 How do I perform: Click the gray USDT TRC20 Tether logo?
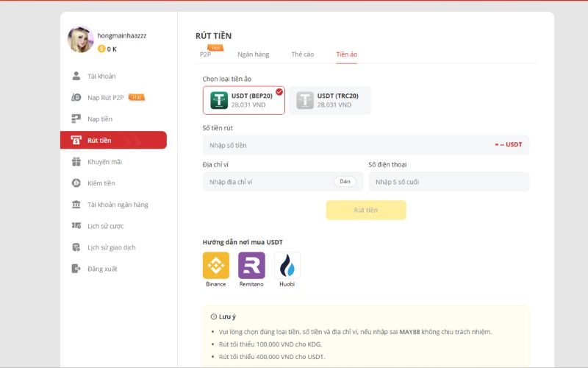click(x=305, y=100)
